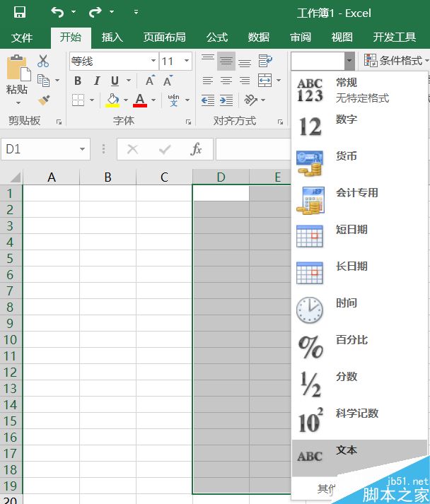Open the Name Box dropdown next to D1
Viewport: 430px width, 504px height.
82,149
